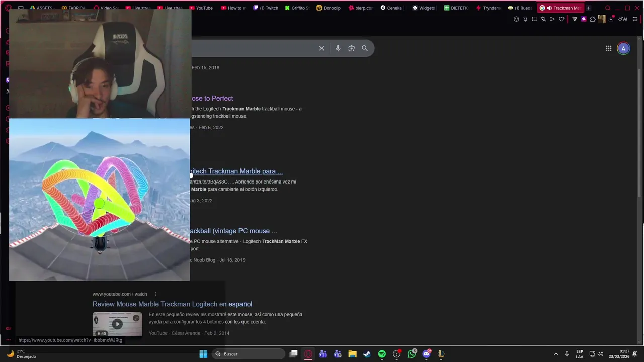Open Spotify from the taskbar
Viewport: 644px width, 362px height.
pyautogui.click(x=382, y=354)
